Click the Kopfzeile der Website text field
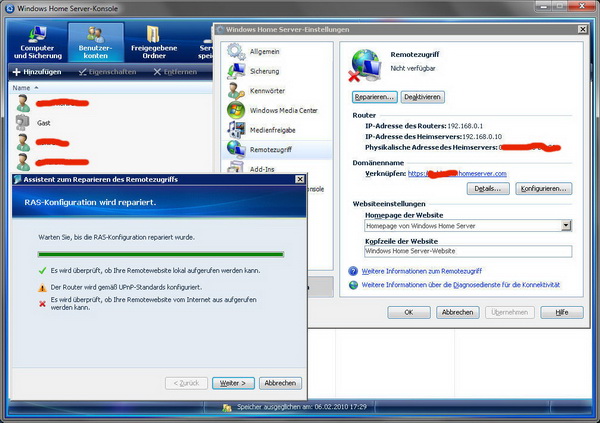This screenshot has width=600, height=423. coord(467,251)
